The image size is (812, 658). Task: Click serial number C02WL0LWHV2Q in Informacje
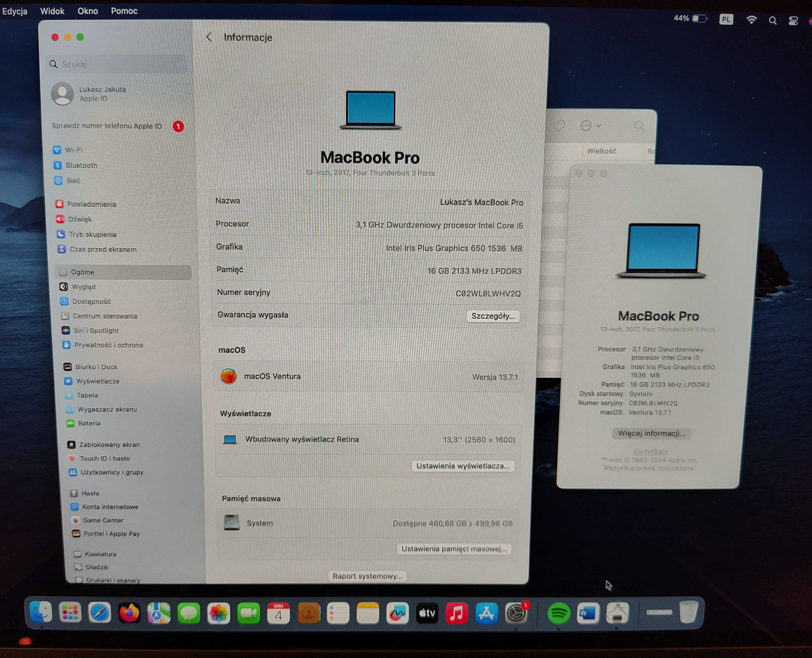click(488, 293)
